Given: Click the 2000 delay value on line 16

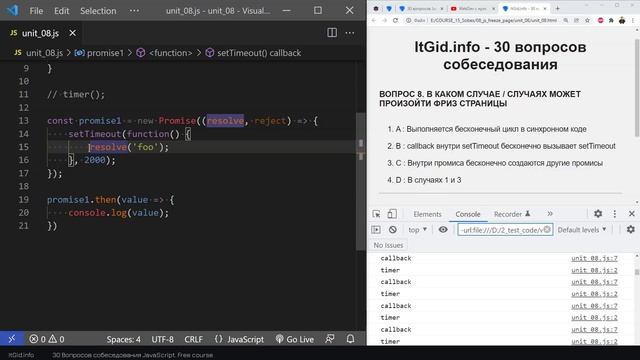Looking at the screenshot, I should click(x=95, y=160).
